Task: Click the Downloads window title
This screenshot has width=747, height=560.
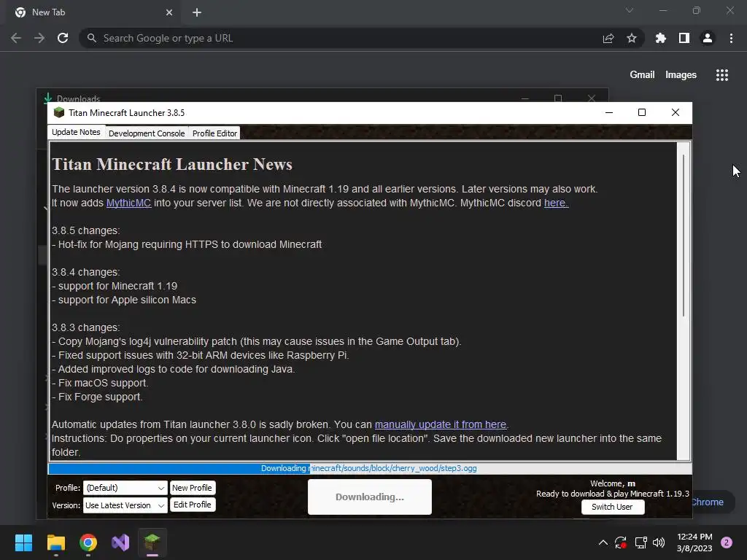Action: coord(78,98)
